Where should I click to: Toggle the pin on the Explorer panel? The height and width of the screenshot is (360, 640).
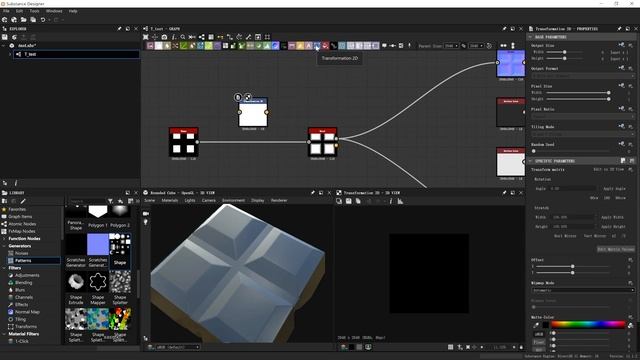pos(119,29)
